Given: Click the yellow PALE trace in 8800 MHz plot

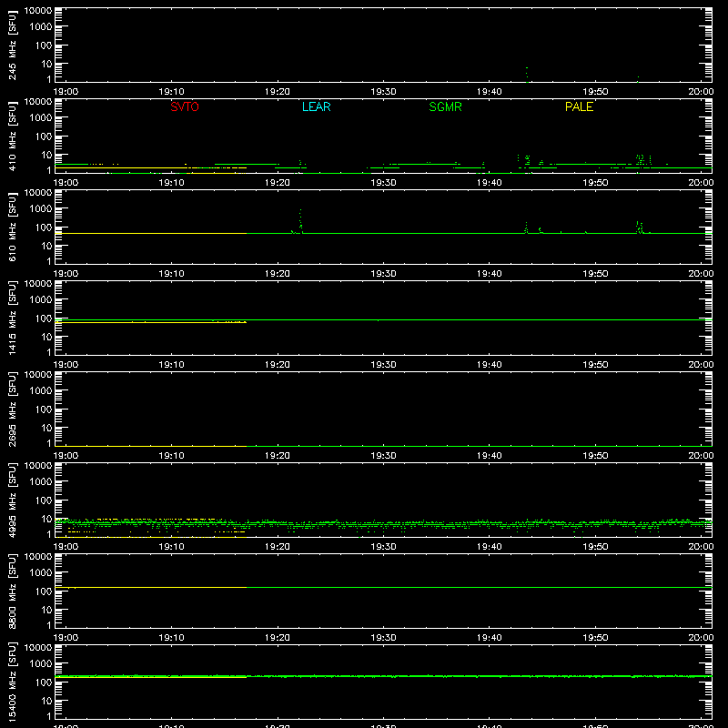Looking at the screenshot, I should pyautogui.click(x=150, y=587).
